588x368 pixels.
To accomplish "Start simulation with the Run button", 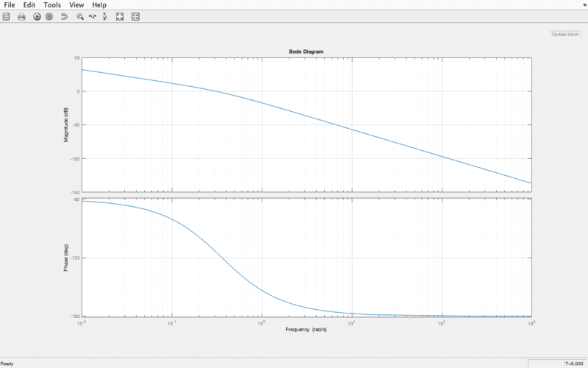I will [x=37, y=16].
